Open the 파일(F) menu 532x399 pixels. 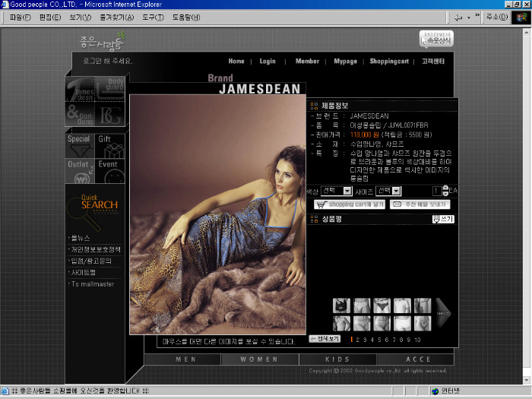pyautogui.click(x=20, y=17)
